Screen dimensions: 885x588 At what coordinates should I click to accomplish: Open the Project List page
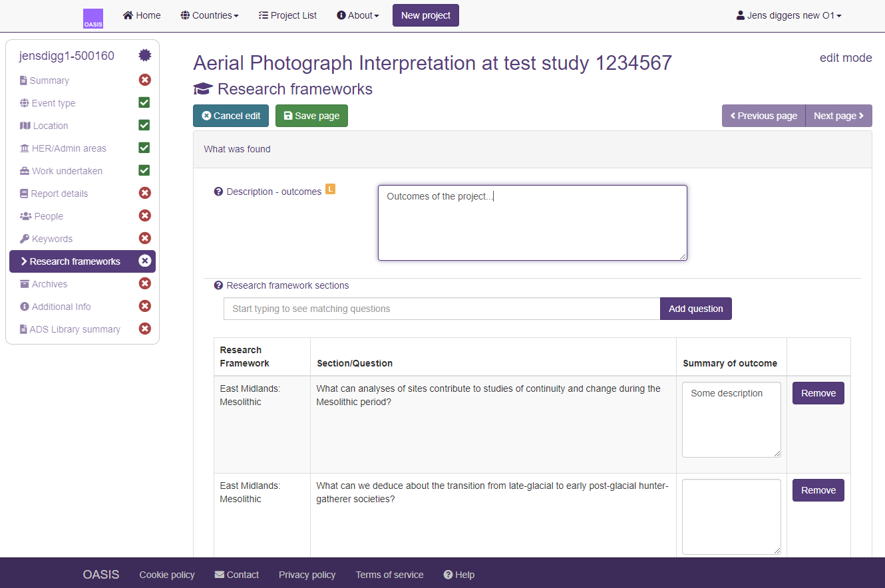(287, 15)
